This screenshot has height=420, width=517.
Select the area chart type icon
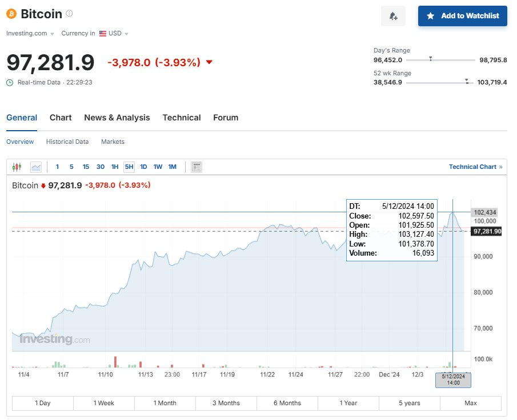[36, 167]
